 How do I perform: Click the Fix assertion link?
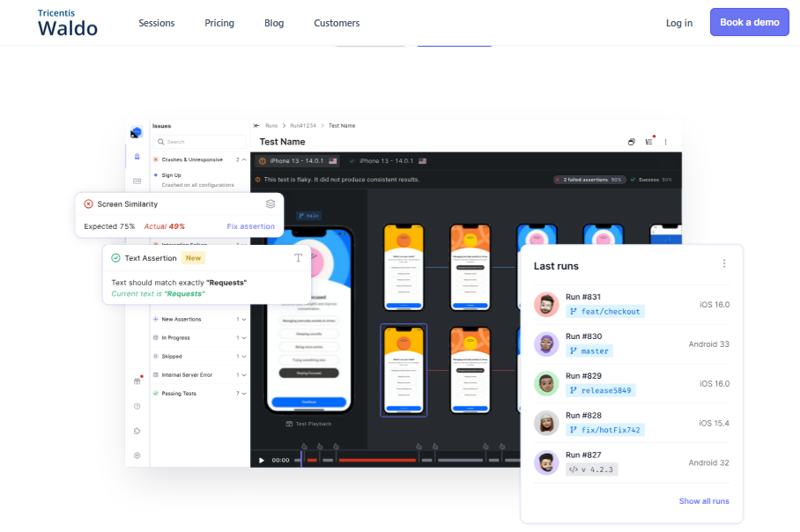point(250,226)
